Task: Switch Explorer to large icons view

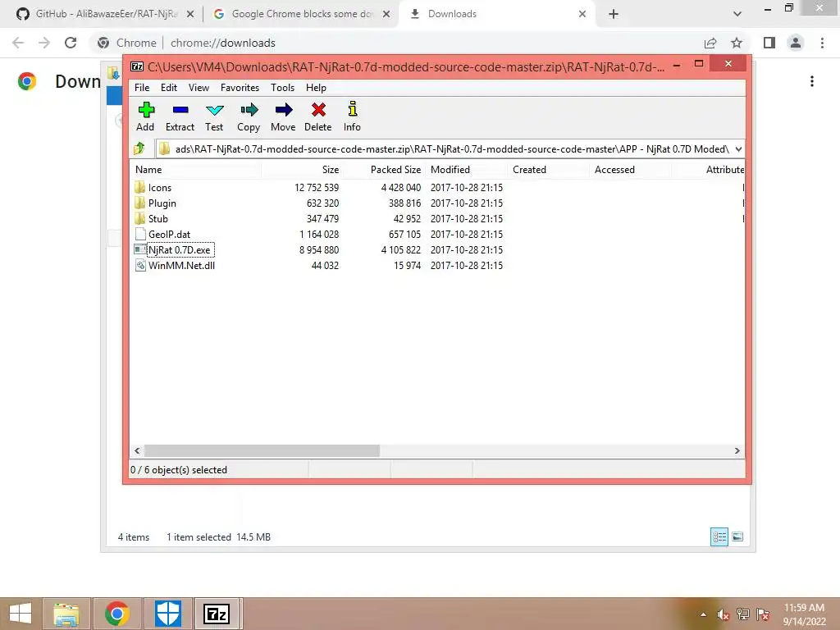Action: [737, 536]
